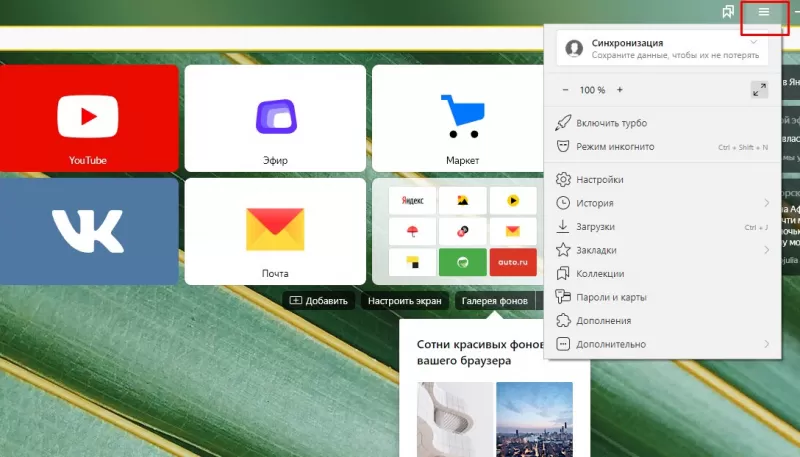Screen dimensions: 800x457
Task: Expand the Закладки submenu arrow
Action: pos(767,250)
